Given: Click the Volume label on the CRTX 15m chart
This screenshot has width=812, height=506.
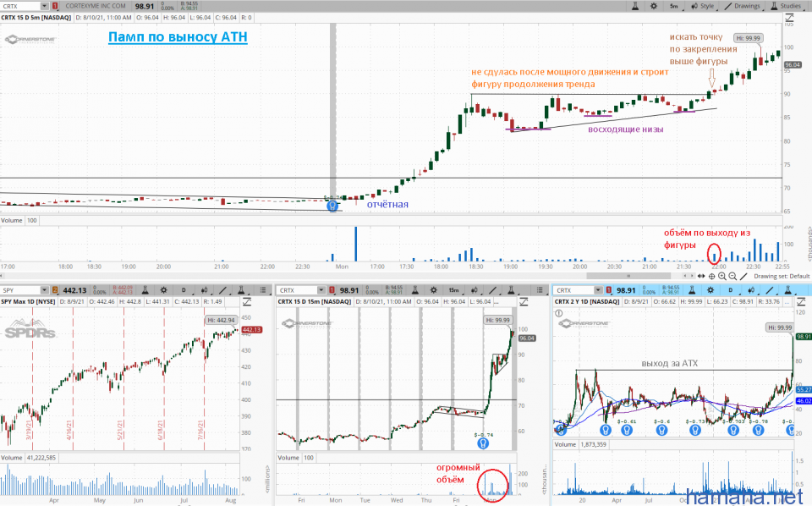Looking at the screenshot, I should (288, 458).
